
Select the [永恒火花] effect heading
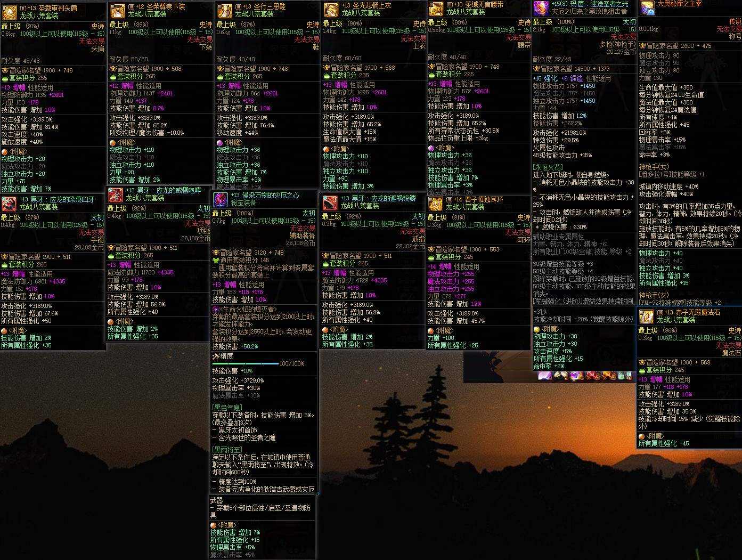[x=548, y=167]
